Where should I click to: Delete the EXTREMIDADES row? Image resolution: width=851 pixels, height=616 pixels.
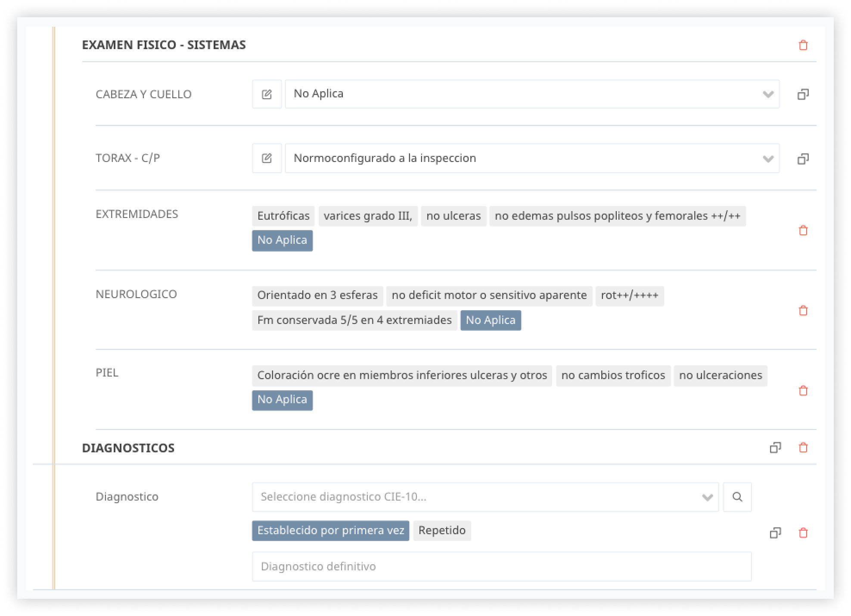pos(803,230)
